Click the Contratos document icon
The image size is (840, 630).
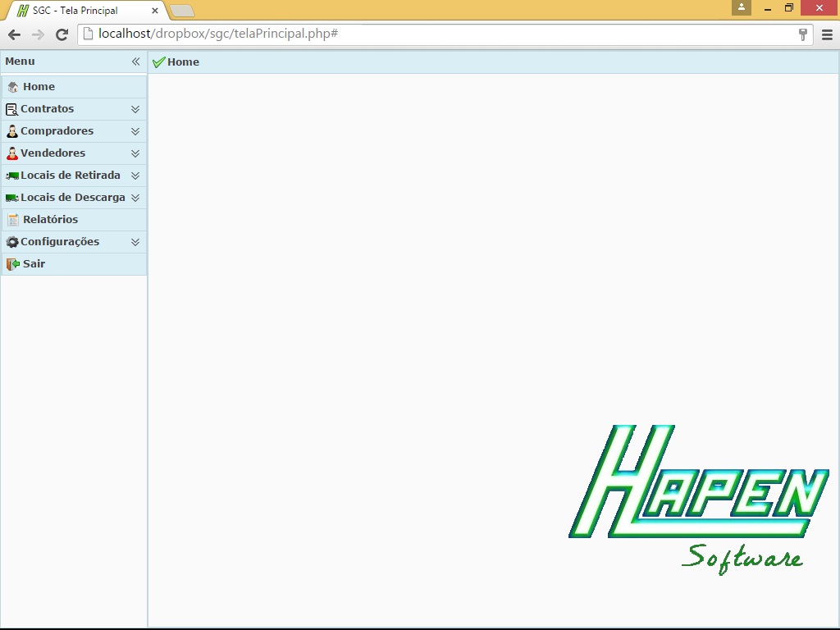coord(11,109)
